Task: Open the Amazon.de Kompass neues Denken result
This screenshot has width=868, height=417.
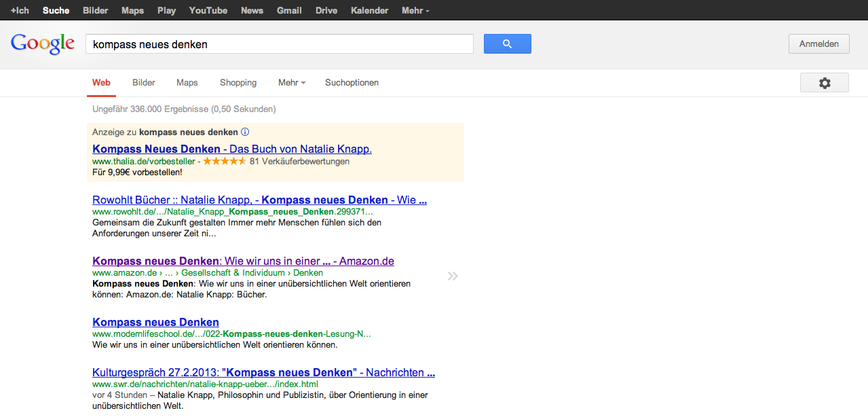Action: (243, 261)
